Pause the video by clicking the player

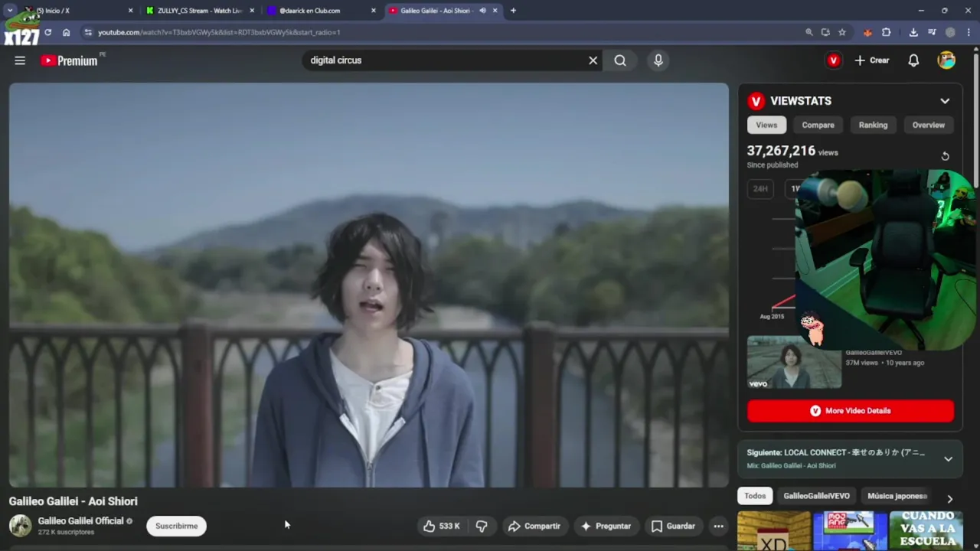369,285
